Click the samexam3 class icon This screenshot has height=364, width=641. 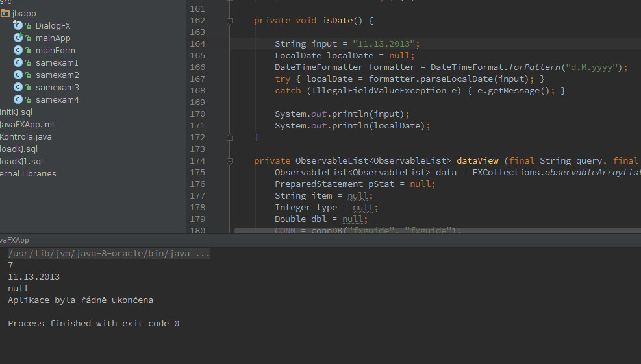(x=18, y=87)
